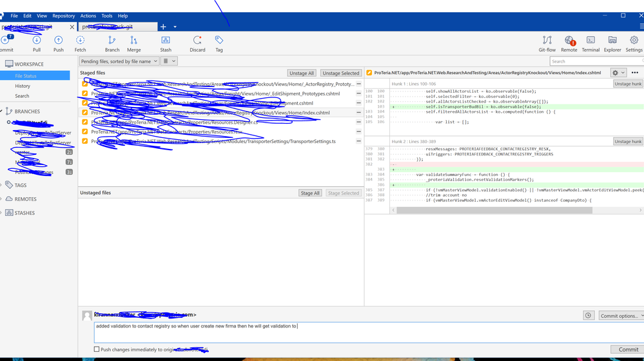644x361 pixels.
Task: Select File Status in workspace
Action: click(35, 76)
